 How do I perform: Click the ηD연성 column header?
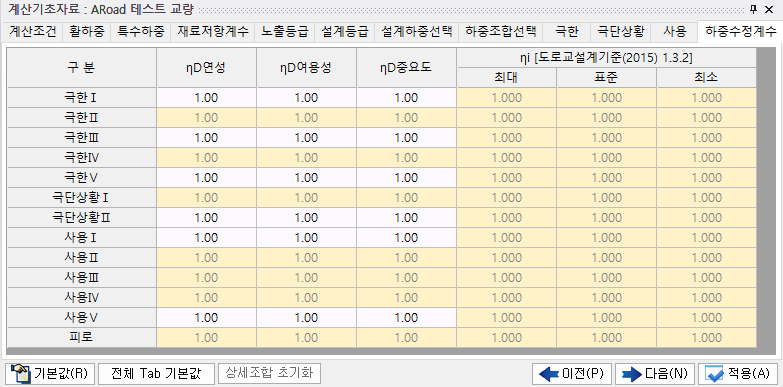(x=206, y=68)
